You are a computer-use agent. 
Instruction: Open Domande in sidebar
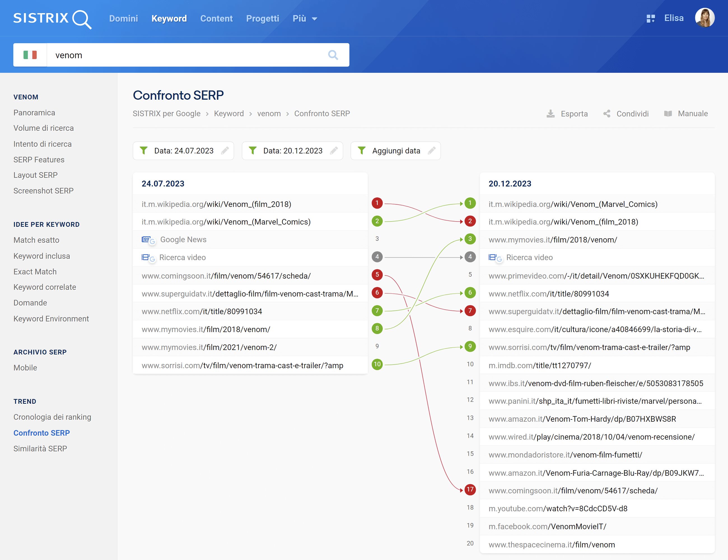point(30,303)
